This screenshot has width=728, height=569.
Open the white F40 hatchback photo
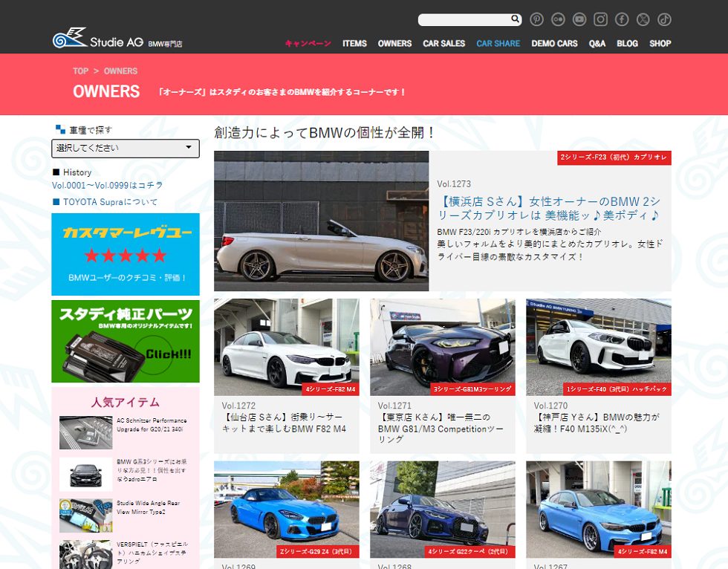pos(599,347)
